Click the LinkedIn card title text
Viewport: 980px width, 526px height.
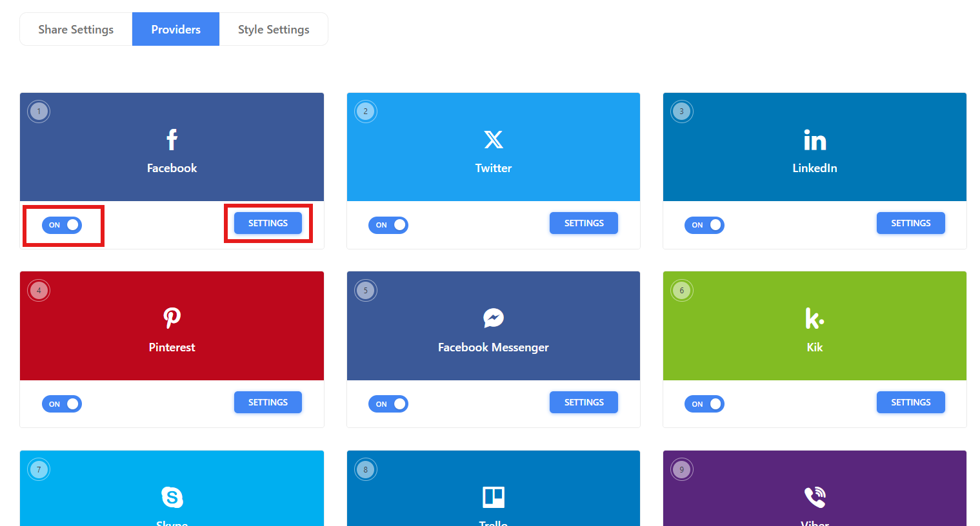[815, 168]
